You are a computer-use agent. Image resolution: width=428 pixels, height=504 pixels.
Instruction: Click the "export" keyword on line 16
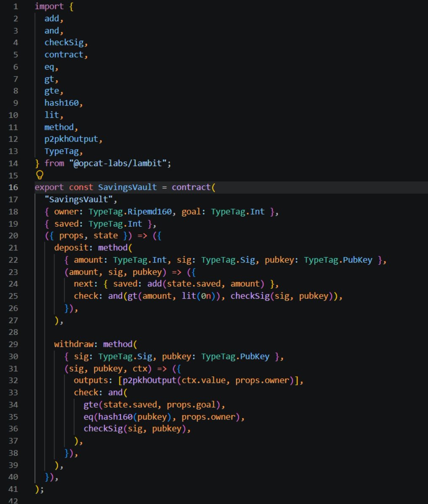(x=49, y=187)
